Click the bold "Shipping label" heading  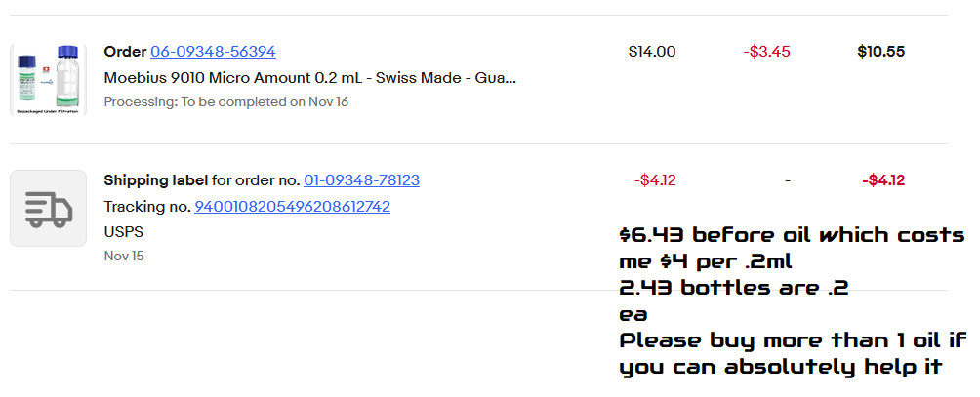[x=155, y=180]
